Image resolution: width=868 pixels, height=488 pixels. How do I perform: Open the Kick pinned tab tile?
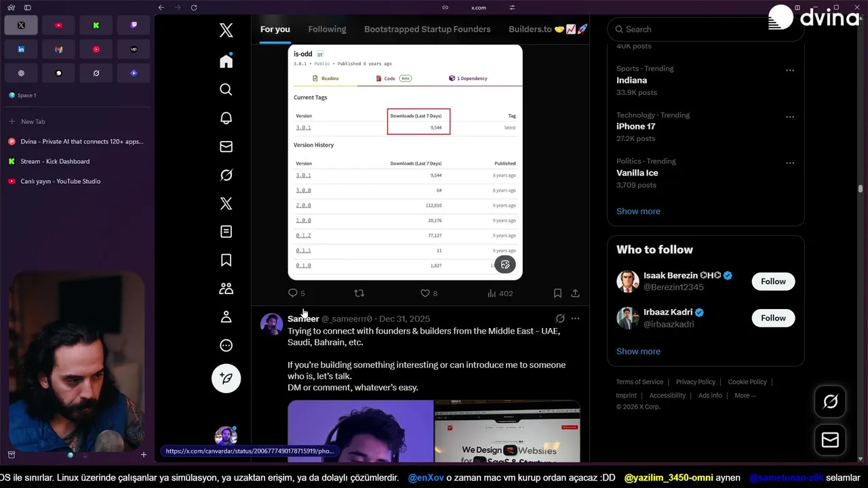pyautogui.click(x=96, y=25)
